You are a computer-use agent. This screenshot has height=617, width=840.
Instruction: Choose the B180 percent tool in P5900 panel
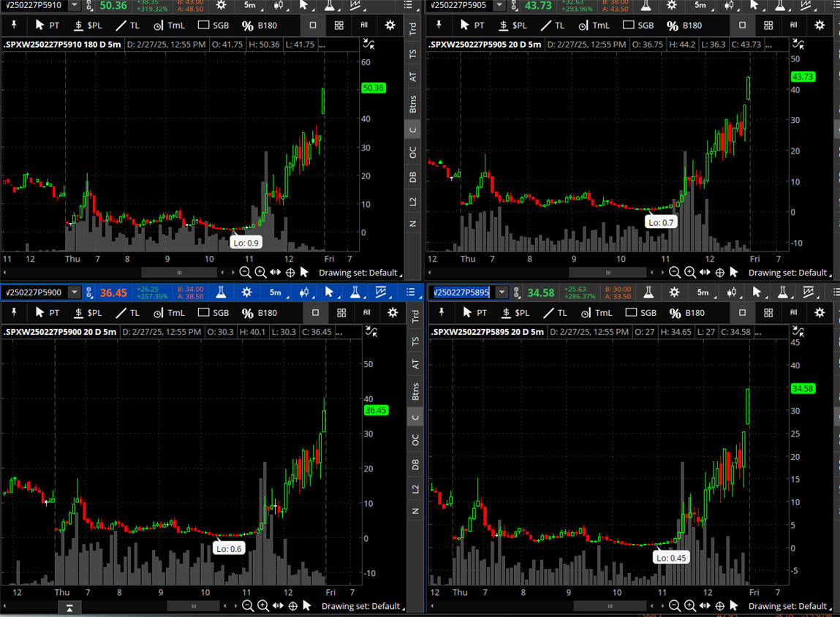click(259, 313)
